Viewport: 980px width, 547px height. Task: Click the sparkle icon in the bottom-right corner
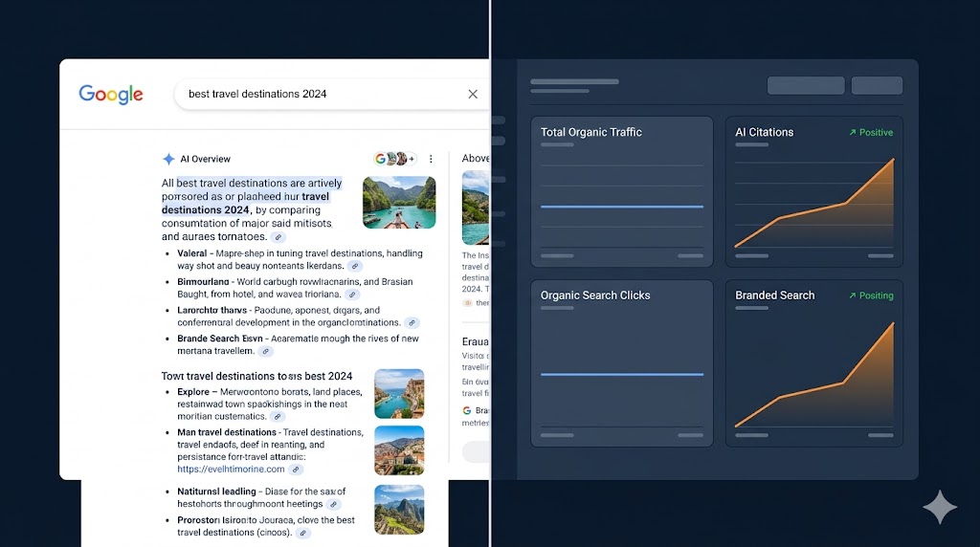point(940,507)
